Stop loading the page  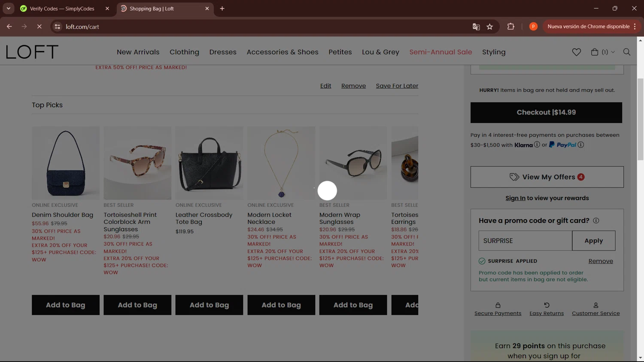[39, 27]
